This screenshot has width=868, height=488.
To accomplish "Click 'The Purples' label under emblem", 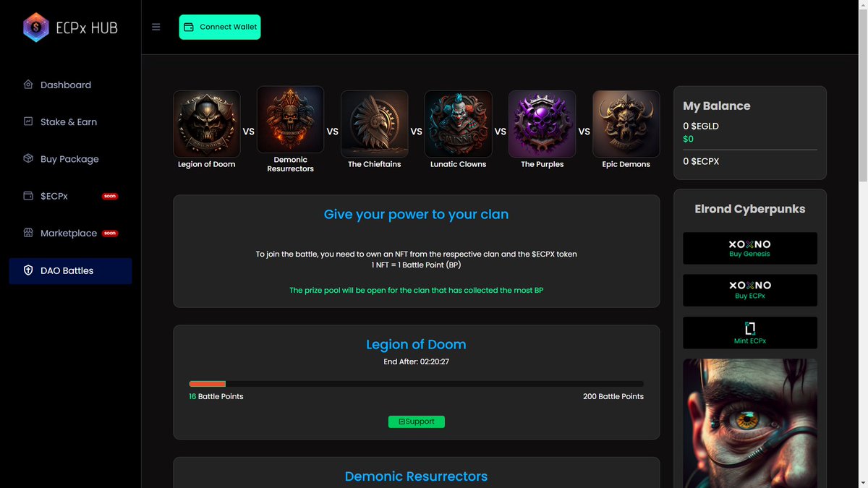I will 542,164.
